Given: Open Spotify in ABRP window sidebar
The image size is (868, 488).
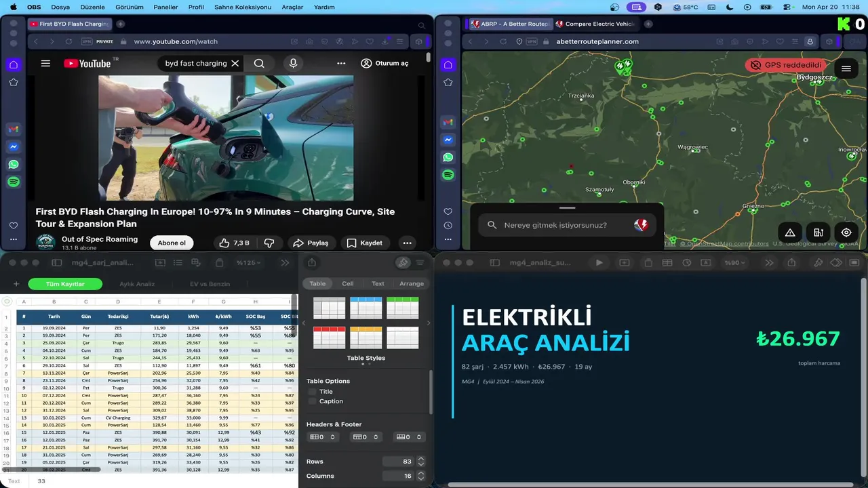Looking at the screenshot, I should (x=448, y=175).
